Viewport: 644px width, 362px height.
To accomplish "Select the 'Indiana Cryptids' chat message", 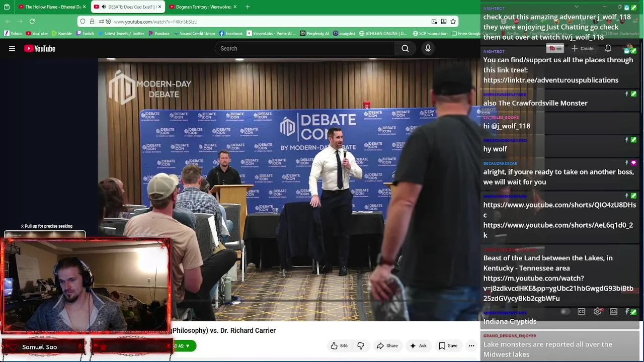I will [x=510, y=322].
